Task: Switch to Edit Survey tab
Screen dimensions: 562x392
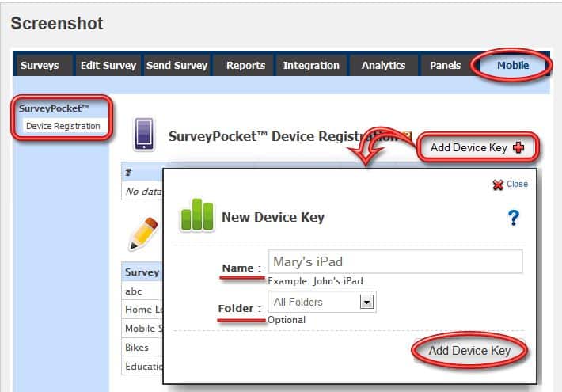Action: coord(108,65)
